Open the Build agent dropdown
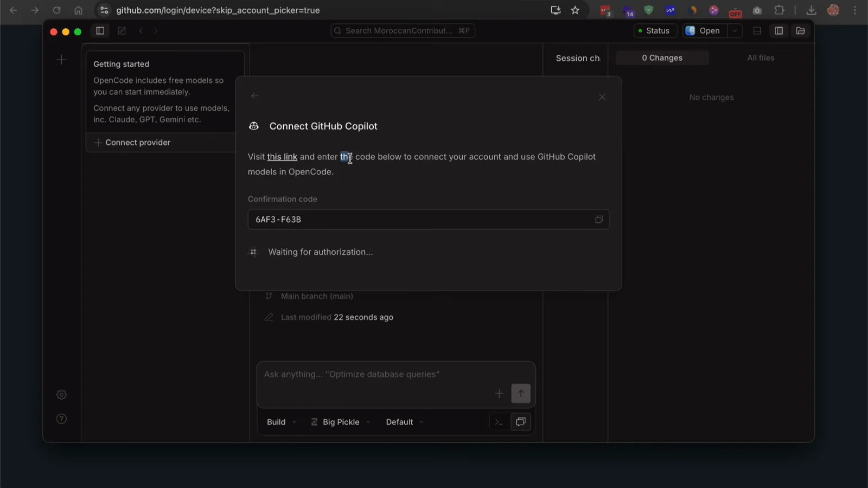This screenshot has width=868, height=488. 282,422
